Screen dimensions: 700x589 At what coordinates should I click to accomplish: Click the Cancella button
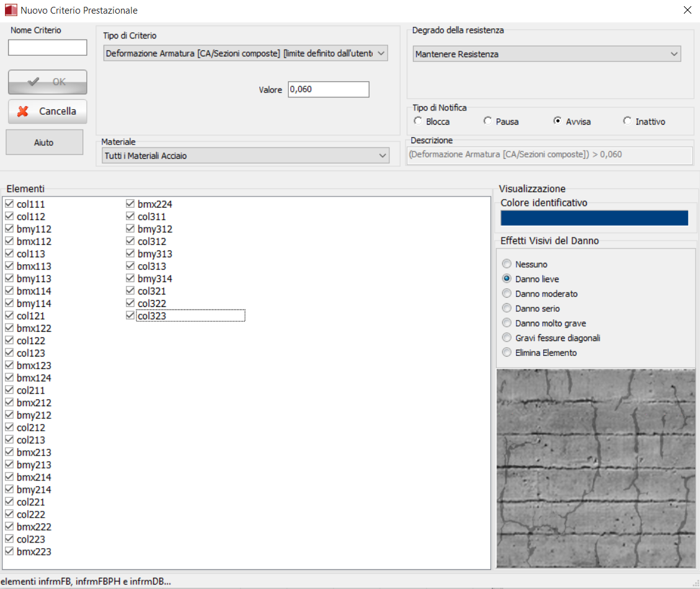click(48, 112)
